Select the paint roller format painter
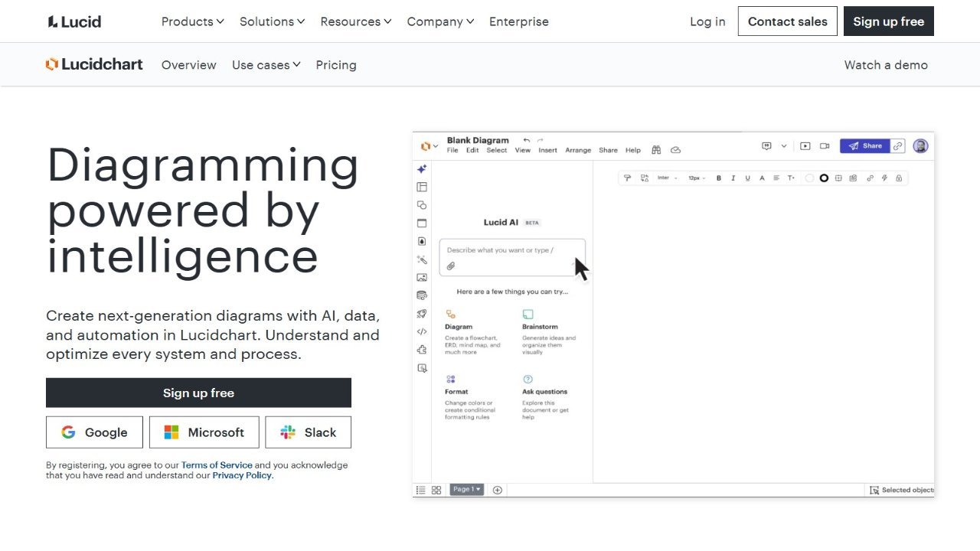The width and height of the screenshot is (980, 551). pyautogui.click(x=627, y=178)
